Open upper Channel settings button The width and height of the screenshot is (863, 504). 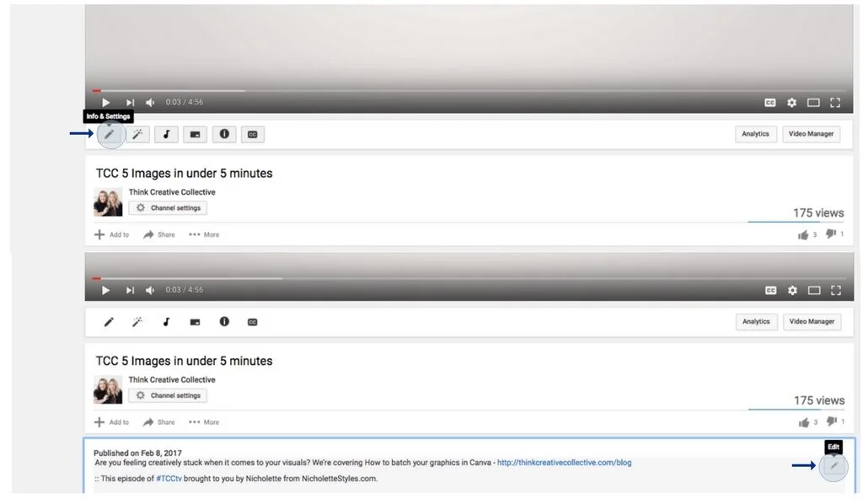coord(169,208)
